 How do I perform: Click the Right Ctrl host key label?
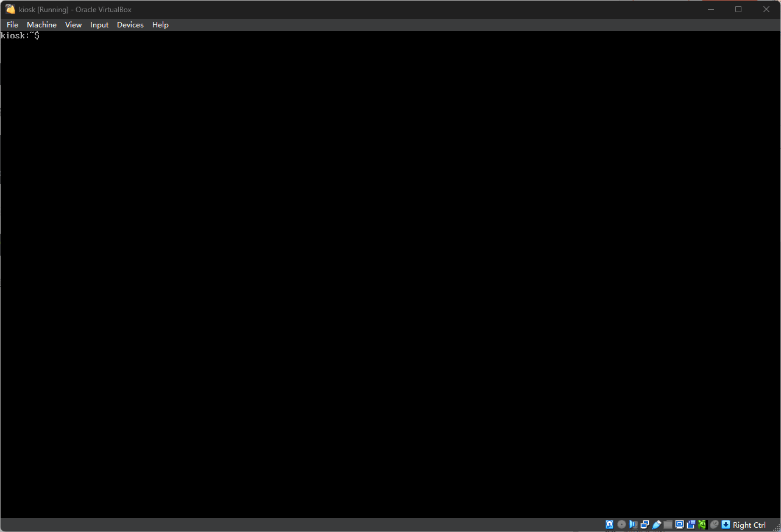(x=749, y=525)
